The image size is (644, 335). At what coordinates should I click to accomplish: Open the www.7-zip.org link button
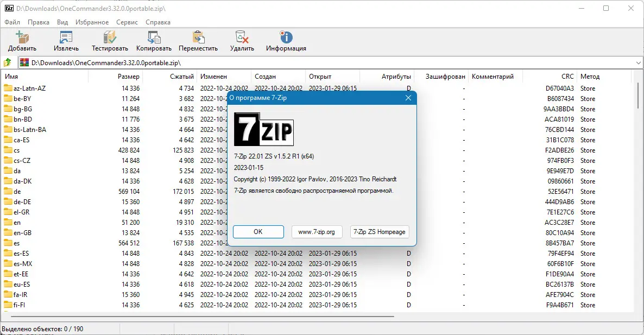tap(317, 231)
